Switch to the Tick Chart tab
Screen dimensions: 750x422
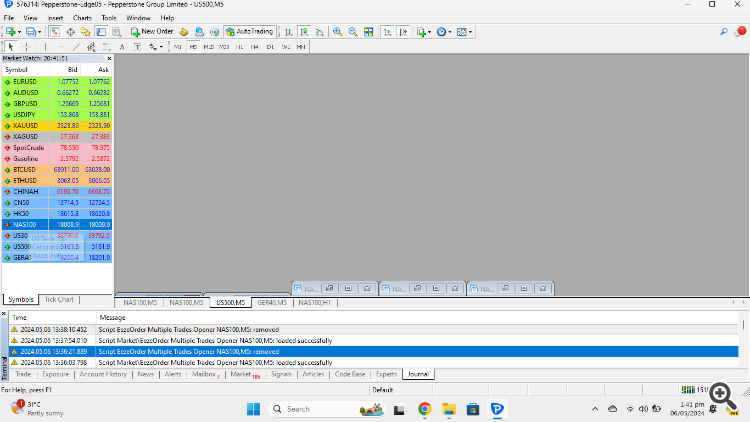[59, 300]
